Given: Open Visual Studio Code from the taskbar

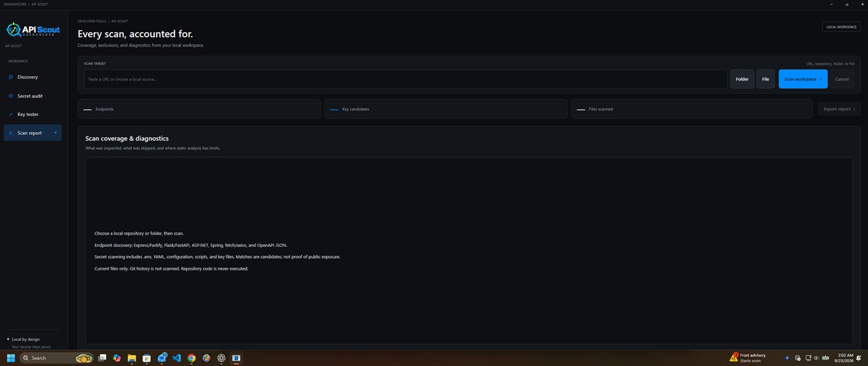Looking at the screenshot, I should (x=177, y=358).
